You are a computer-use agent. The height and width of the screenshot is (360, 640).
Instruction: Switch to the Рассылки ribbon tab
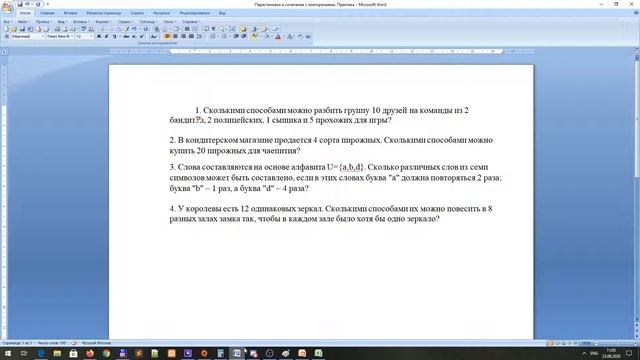click(x=162, y=13)
